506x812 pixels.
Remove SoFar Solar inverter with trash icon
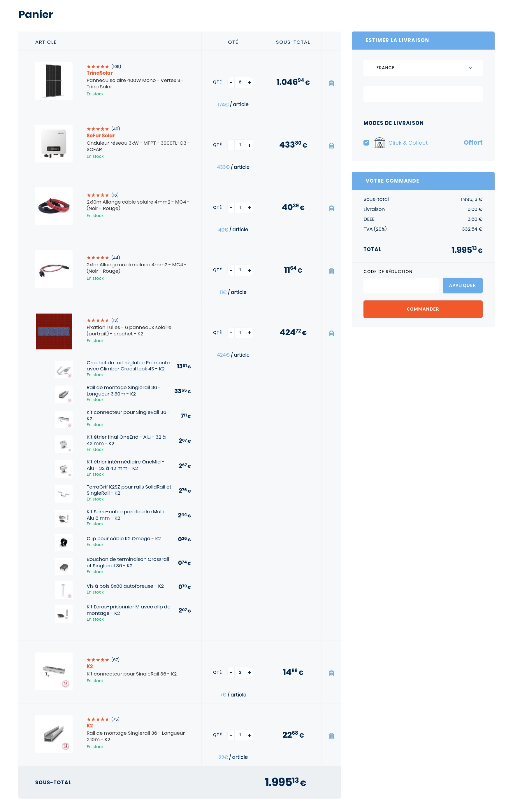click(331, 146)
